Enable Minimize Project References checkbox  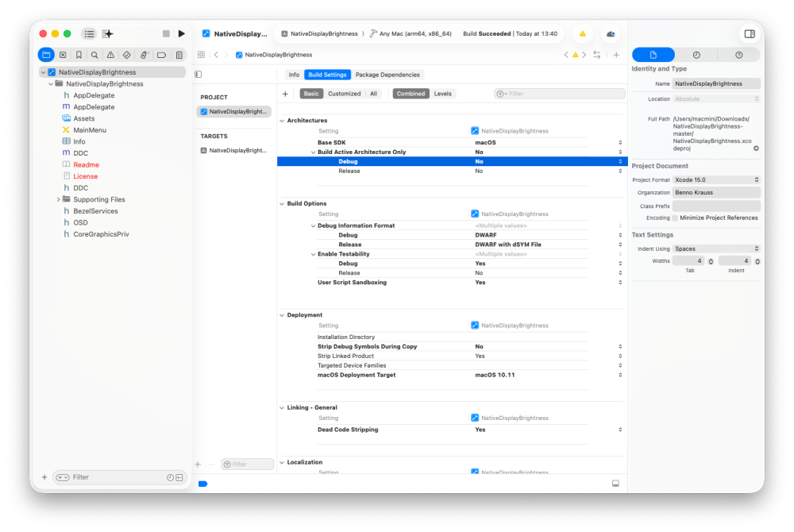(674, 218)
